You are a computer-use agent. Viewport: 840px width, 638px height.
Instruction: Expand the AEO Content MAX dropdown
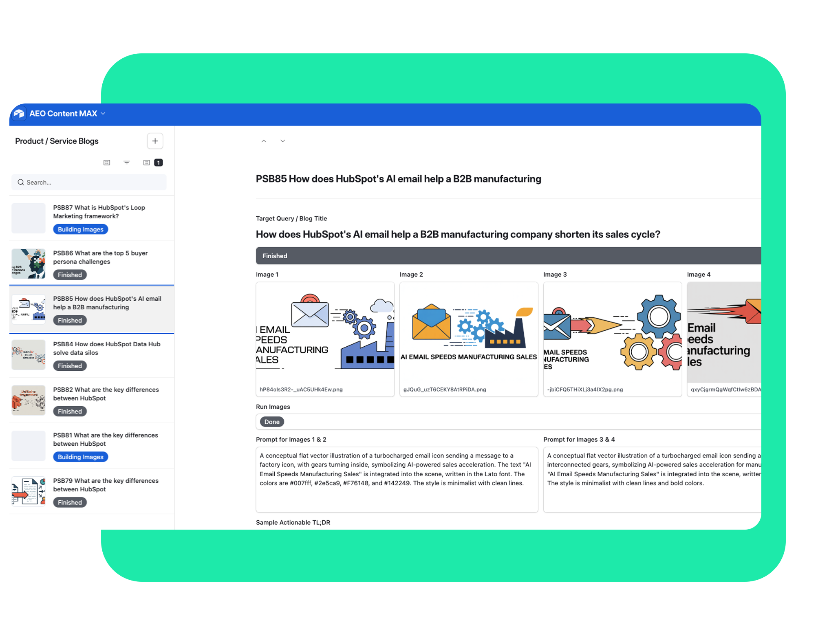pyautogui.click(x=103, y=114)
